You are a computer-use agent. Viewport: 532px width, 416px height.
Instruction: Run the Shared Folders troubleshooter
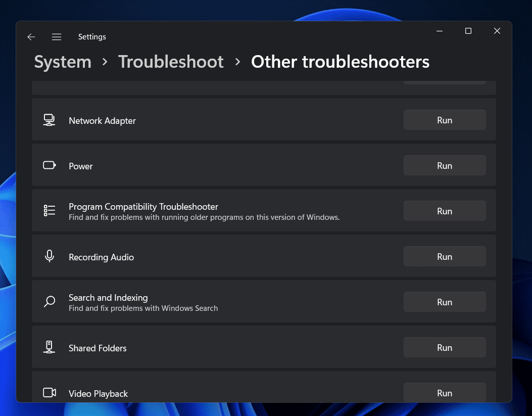point(445,347)
